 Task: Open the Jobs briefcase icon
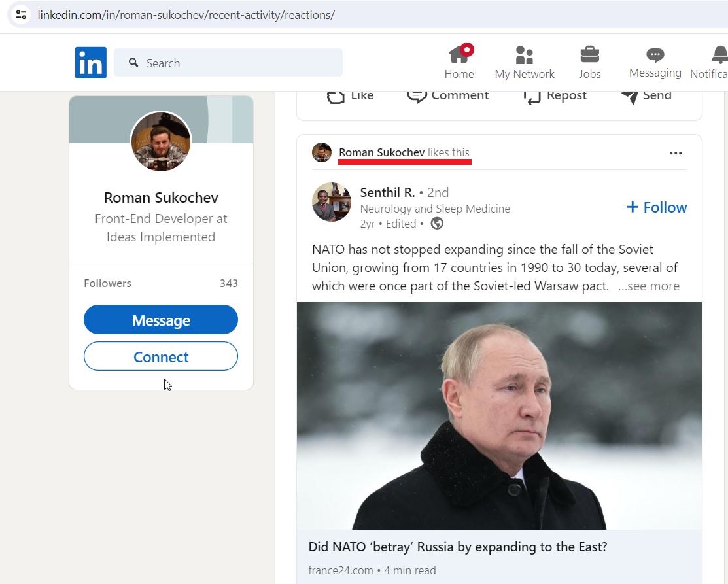(589, 55)
